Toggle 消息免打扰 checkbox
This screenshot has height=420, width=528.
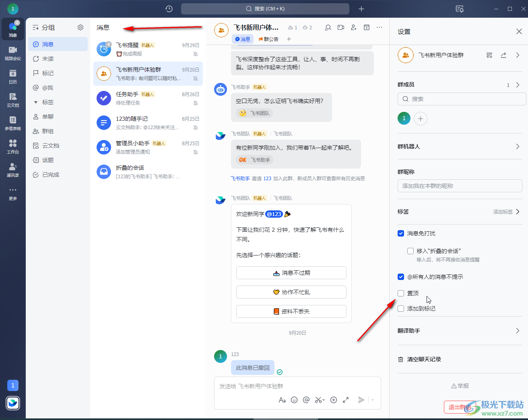coord(401,233)
